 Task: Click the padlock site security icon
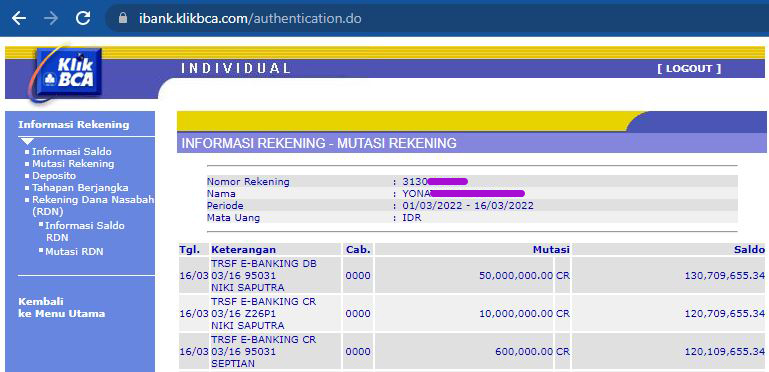coord(123,19)
